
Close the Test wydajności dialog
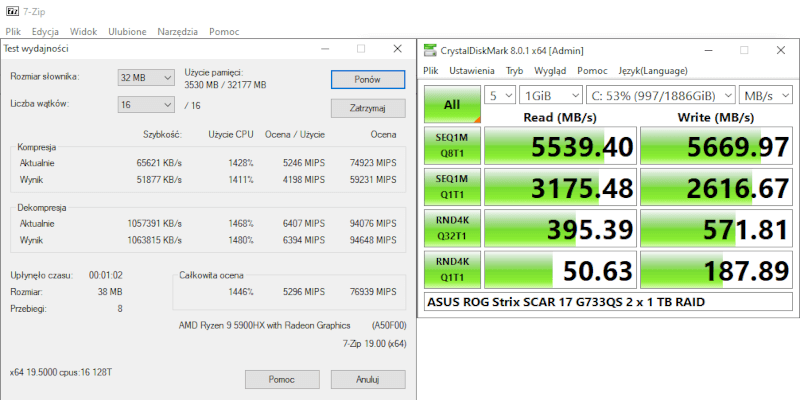397,49
